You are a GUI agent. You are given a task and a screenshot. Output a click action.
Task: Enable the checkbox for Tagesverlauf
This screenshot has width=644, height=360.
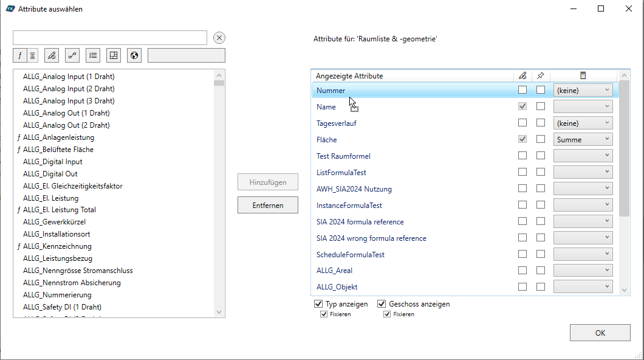pyautogui.click(x=522, y=122)
